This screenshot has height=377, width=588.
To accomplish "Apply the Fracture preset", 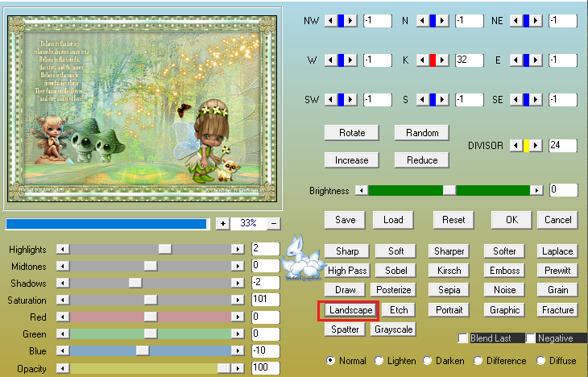I will (557, 310).
